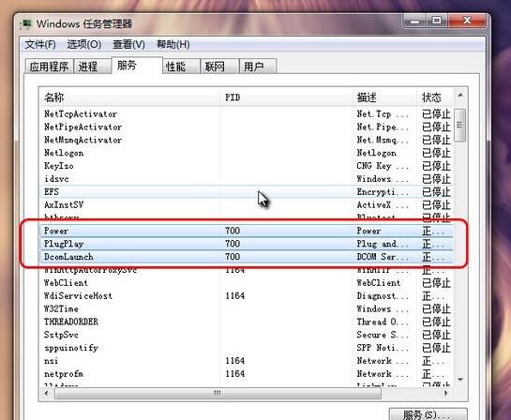The image size is (511, 420).
Task: Click the 'Plug and...' description cell
Action: click(x=383, y=244)
